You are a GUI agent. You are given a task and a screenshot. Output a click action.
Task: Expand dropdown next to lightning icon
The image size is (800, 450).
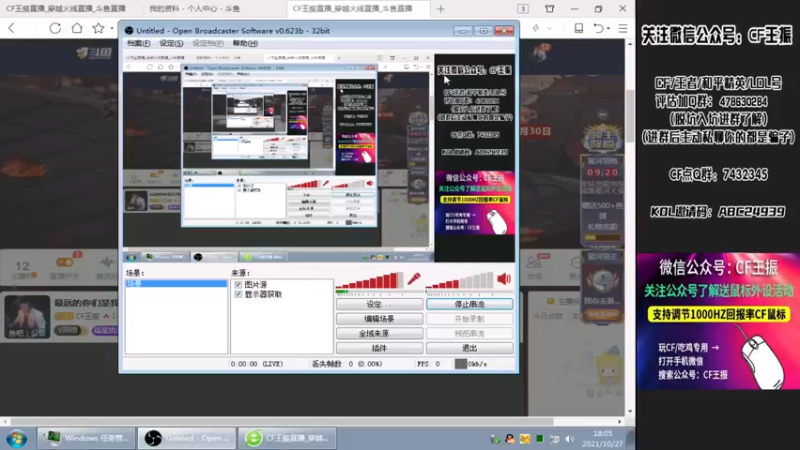549,29
